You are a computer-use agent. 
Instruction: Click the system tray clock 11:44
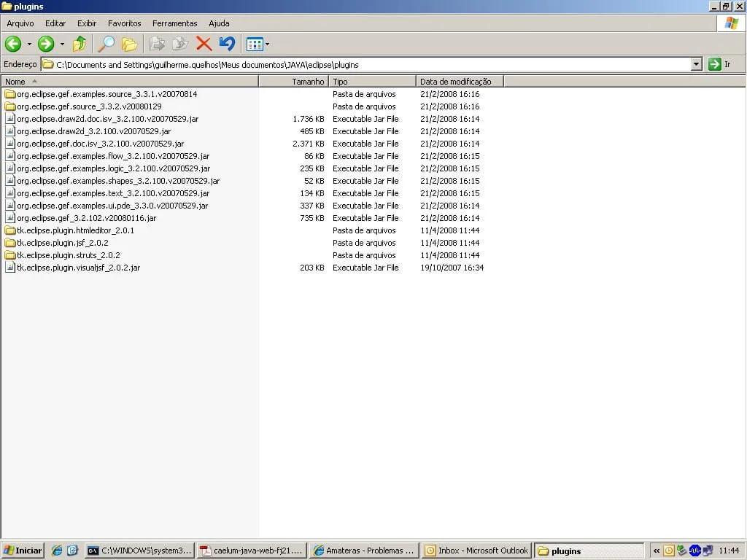tap(729, 551)
